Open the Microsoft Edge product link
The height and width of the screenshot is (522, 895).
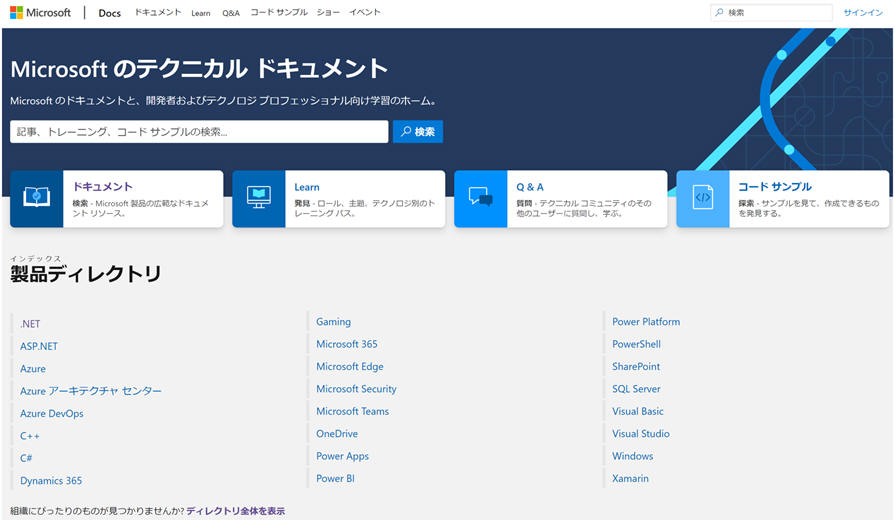click(350, 367)
